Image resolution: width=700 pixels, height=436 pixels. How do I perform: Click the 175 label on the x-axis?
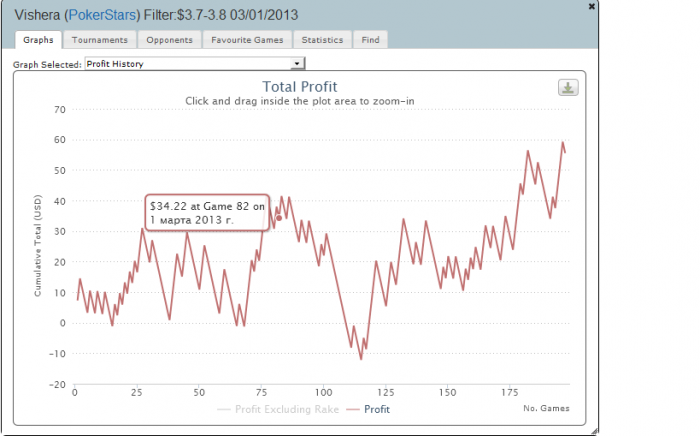(x=510, y=393)
